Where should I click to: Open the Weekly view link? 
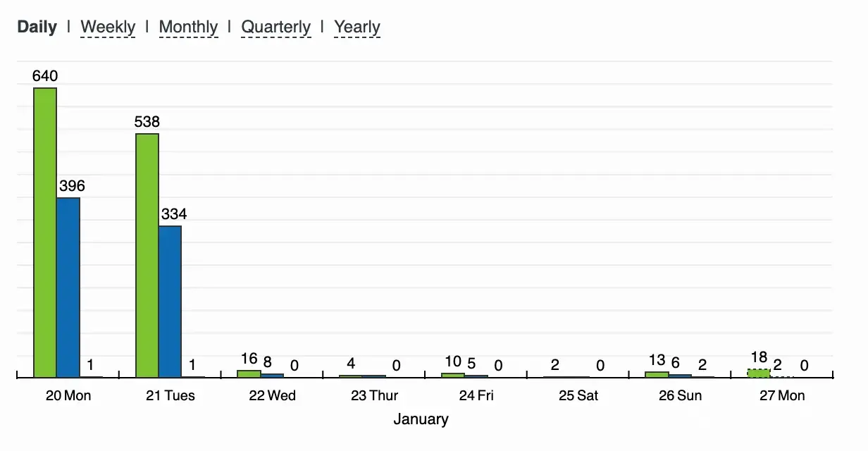click(x=108, y=27)
